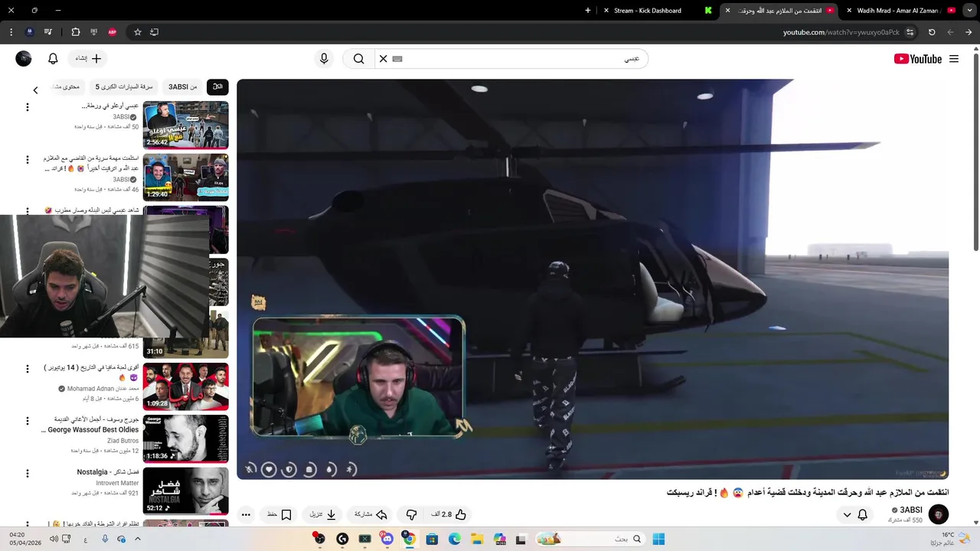
Task: Reload the page
Action: pos(932,32)
